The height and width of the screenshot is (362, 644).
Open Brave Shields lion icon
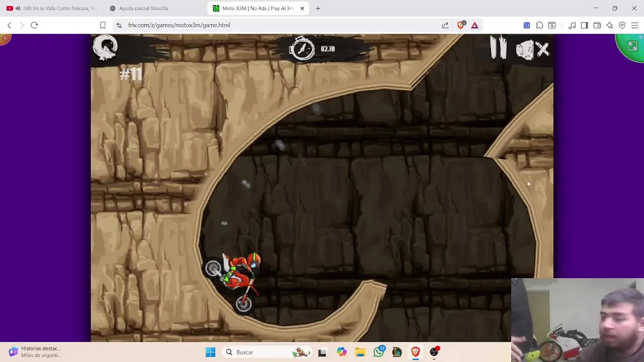pos(461,25)
